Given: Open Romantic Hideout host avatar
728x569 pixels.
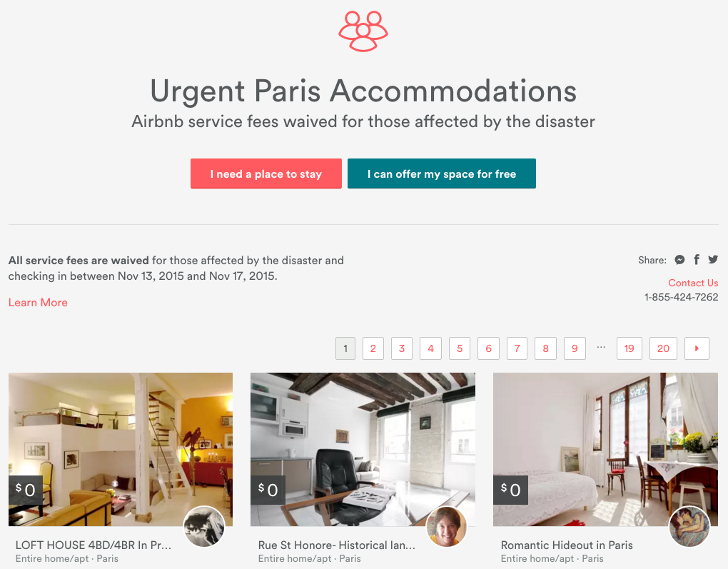Looking at the screenshot, I should pyautogui.click(x=689, y=527).
